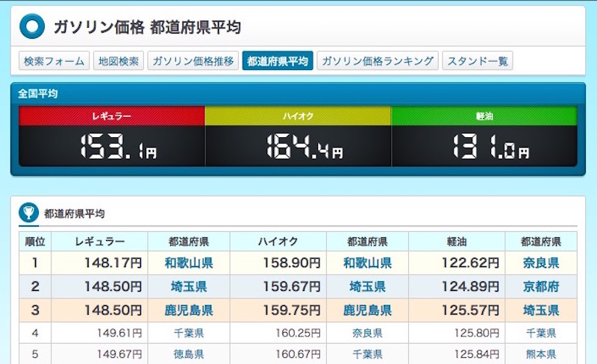The image size is (597, 364).
Task: Select the active 都道府県平均 tab
Action: pos(278,61)
